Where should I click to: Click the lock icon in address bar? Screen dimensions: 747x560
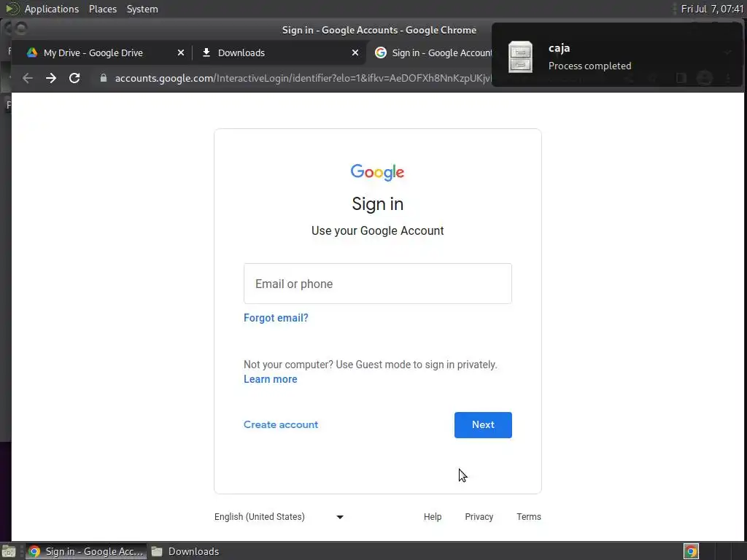pyautogui.click(x=104, y=78)
